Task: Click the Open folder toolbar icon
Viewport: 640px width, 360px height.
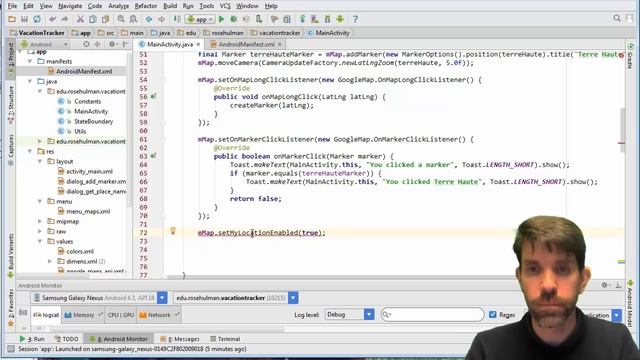Action: coord(12,19)
